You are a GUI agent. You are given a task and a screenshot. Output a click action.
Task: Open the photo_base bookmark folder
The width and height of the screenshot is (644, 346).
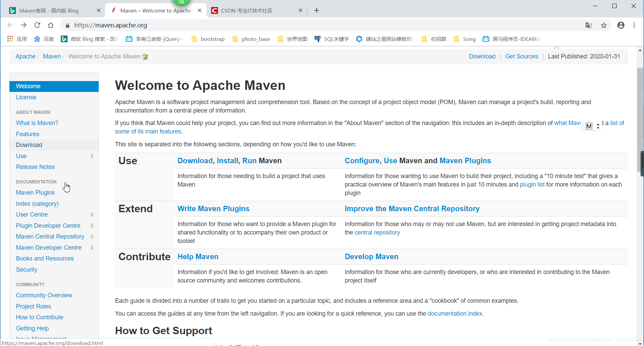point(251,39)
